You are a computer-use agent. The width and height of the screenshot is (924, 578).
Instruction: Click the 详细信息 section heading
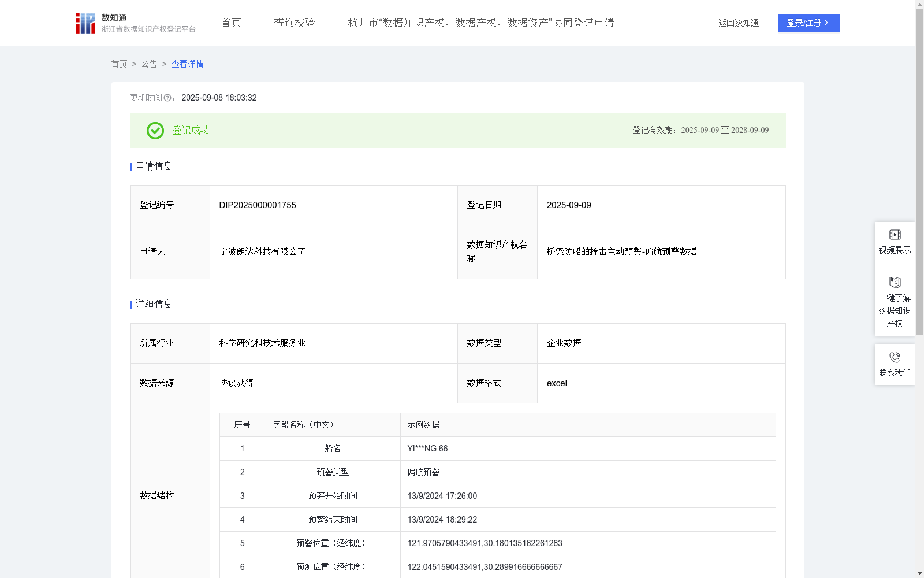154,305
